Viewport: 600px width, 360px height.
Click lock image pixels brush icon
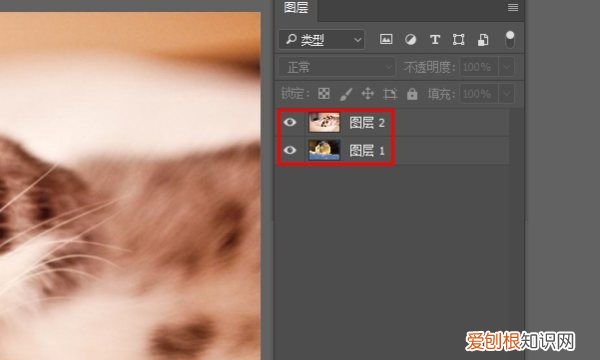(346, 94)
